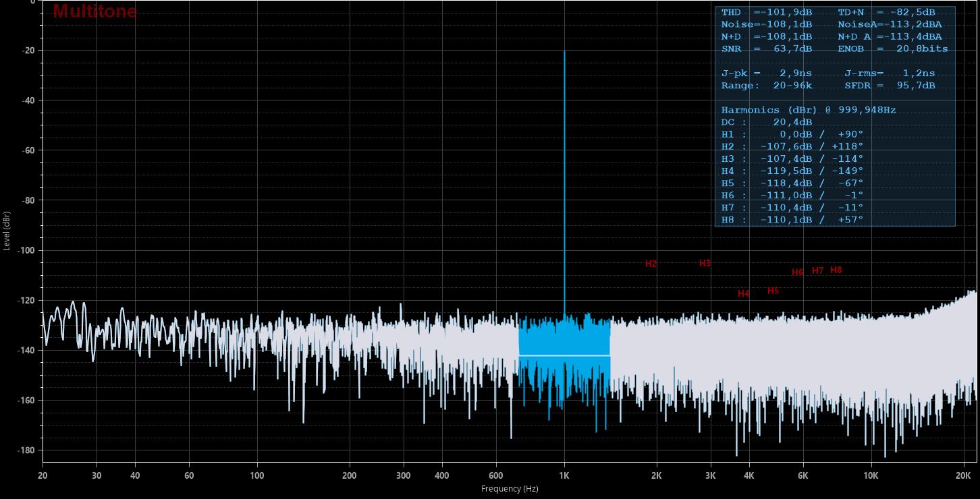Click the Level (dBr) axis label
The width and height of the screenshot is (980, 499).
[x=7, y=231]
